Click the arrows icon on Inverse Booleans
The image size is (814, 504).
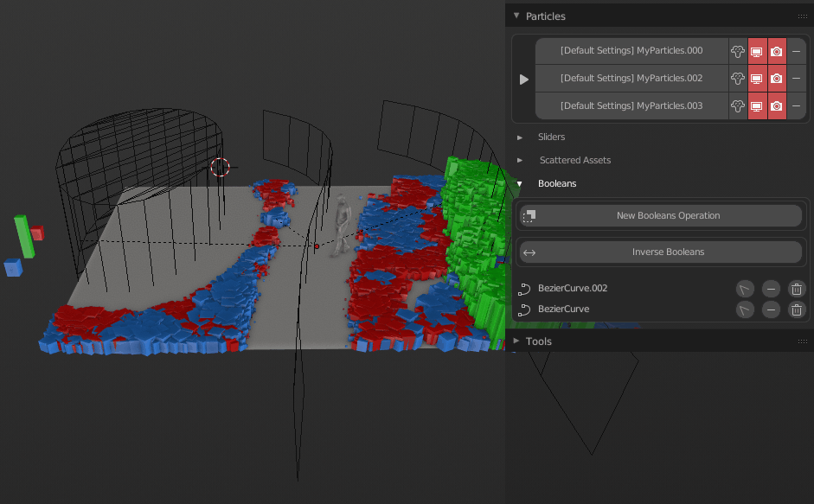click(x=529, y=252)
